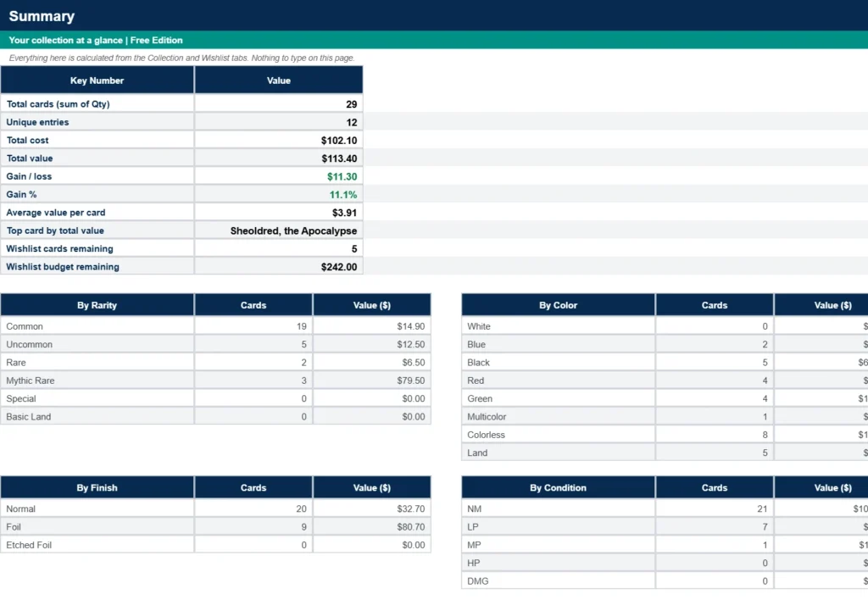Screen dimensions: 868x600
Task: Select the Key Number header cell
Action: click(x=97, y=81)
